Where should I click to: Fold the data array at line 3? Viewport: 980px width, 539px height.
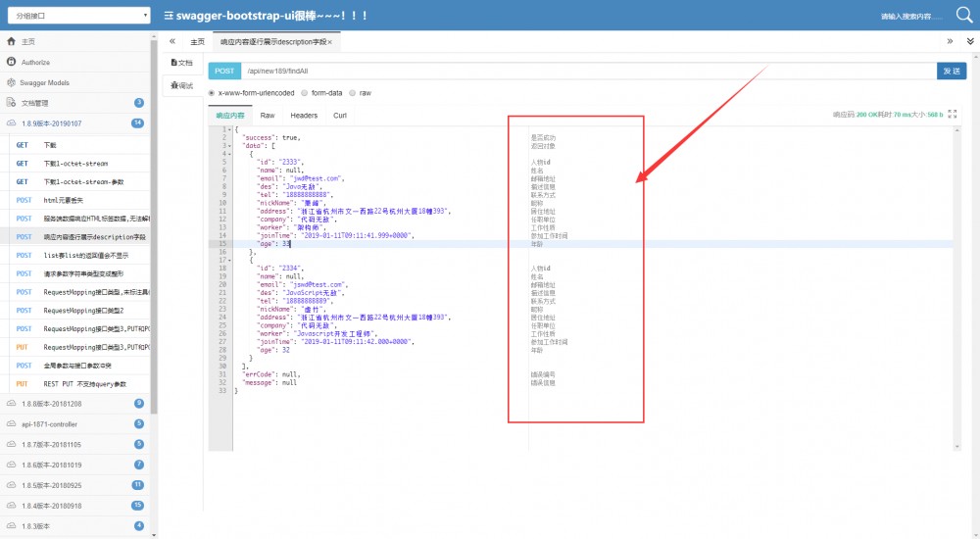tap(230, 146)
